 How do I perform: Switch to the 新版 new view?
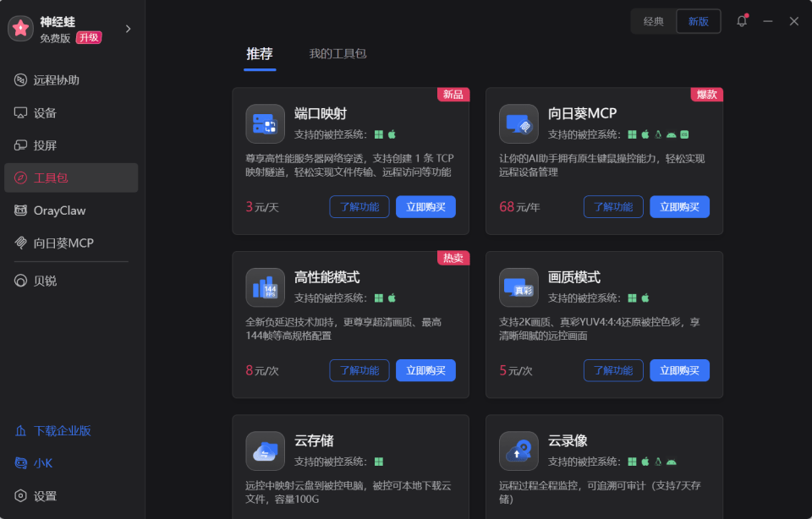click(x=698, y=21)
